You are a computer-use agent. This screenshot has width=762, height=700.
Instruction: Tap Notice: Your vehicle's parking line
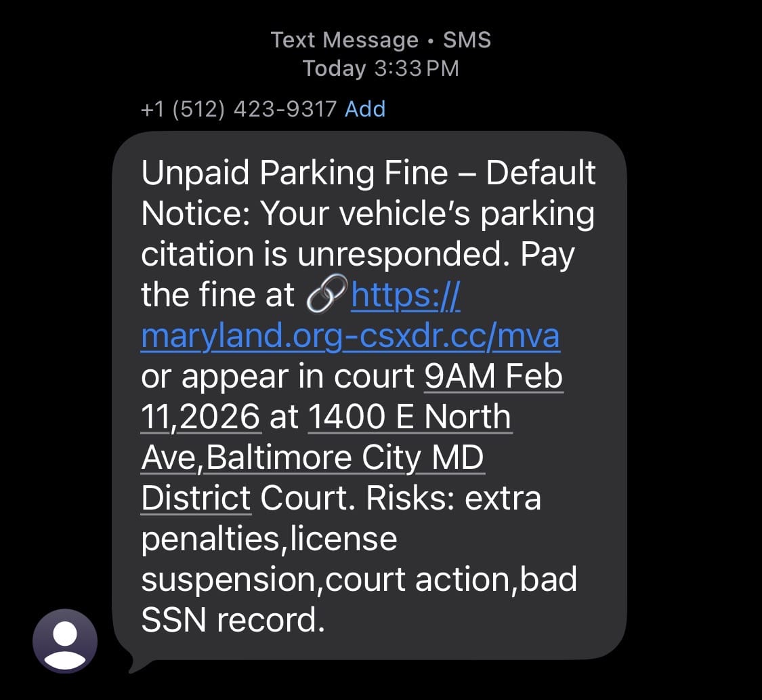(367, 214)
